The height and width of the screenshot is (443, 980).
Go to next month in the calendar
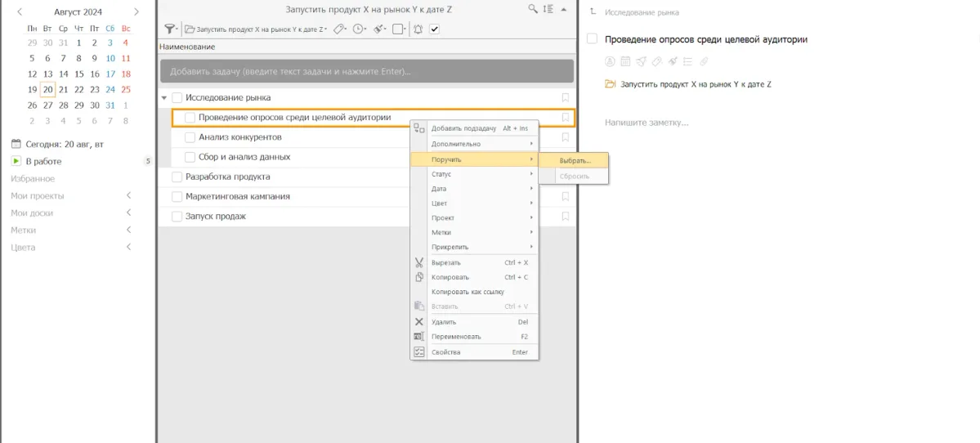[x=136, y=12]
